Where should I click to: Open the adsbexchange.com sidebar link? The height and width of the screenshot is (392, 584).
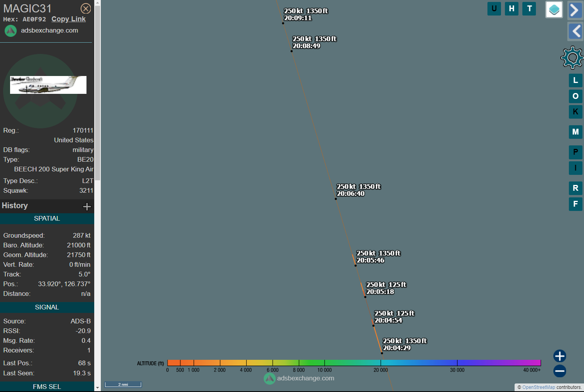50,30
